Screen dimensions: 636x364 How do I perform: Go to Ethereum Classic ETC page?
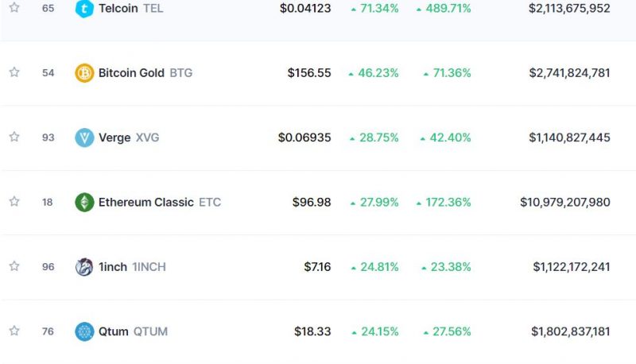coord(160,203)
